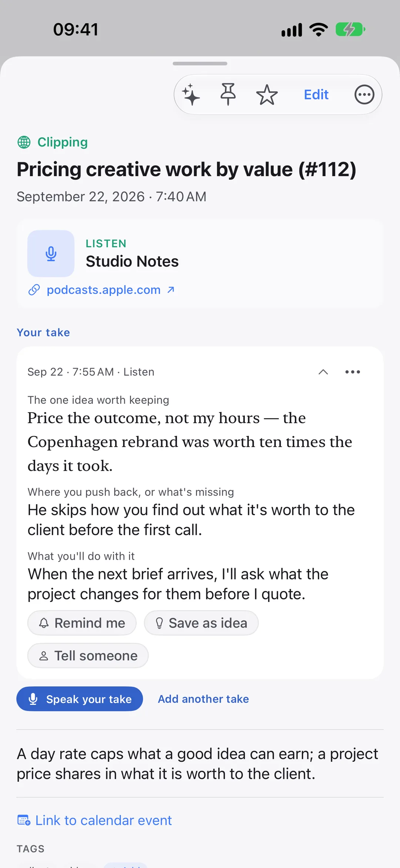Image resolution: width=400 pixels, height=868 pixels.
Task: Tap Add another take
Action: coord(203,699)
